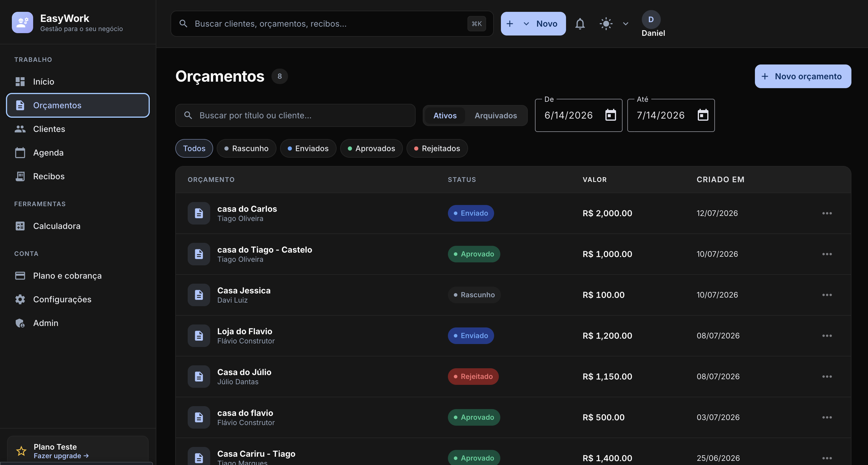Click the Aprovado badge on casa do flavio
The width and height of the screenshot is (868, 465).
[474, 417]
